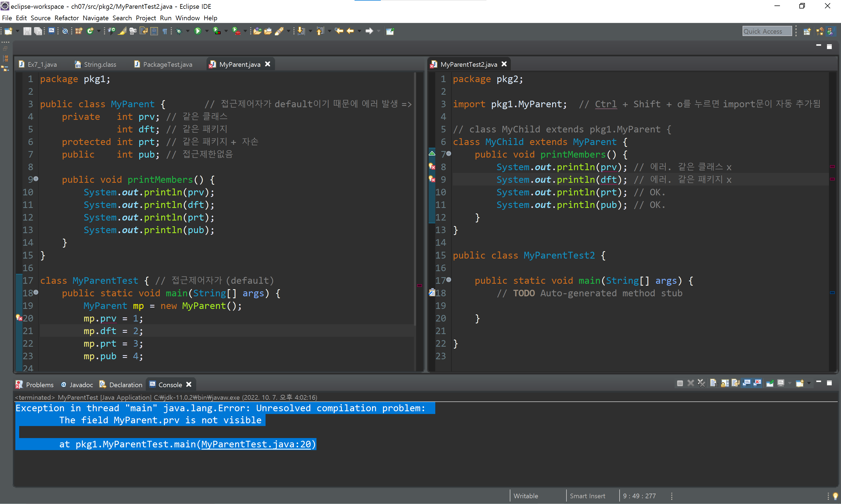
Task: Toggle Show Whitespace Characters pilcrow icon
Action: (165, 31)
